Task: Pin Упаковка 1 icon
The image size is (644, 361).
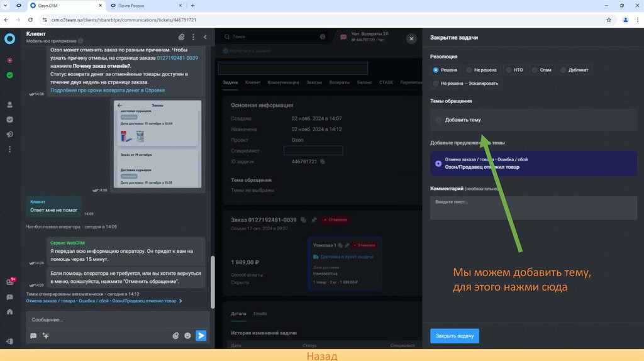Action: pos(347,246)
